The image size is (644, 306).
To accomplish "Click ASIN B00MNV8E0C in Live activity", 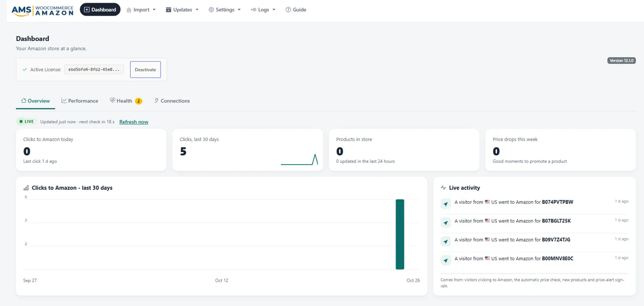I will (x=558, y=259).
